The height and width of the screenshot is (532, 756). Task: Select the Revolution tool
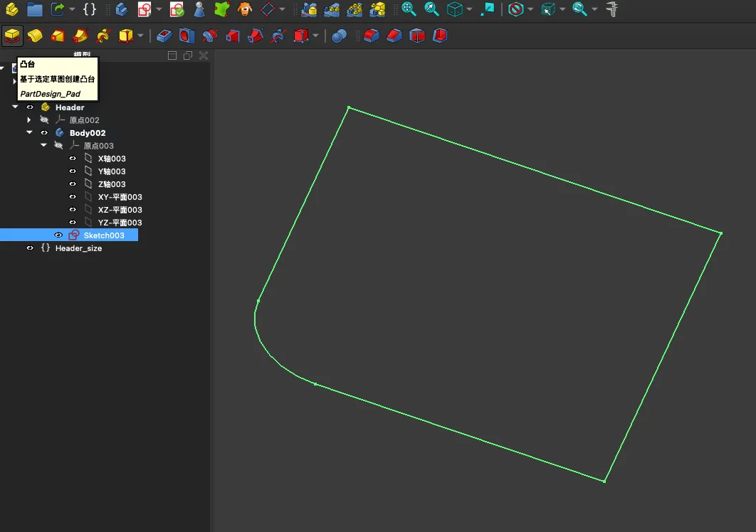[x=34, y=36]
